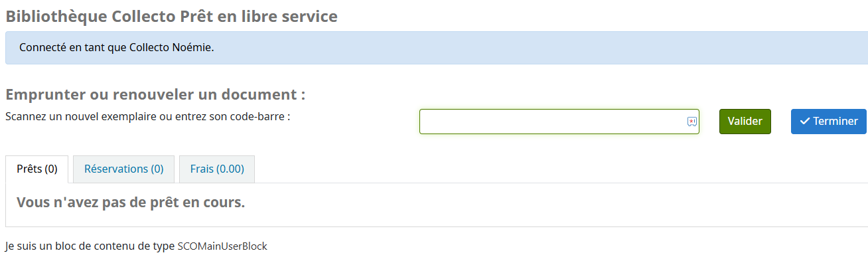
Task: Click the 'Vous n'avez pas de prêt' message
Action: pyautogui.click(x=131, y=203)
